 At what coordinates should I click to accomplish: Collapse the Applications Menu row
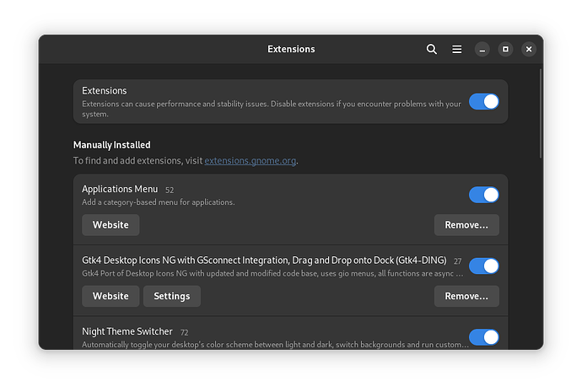(253, 195)
